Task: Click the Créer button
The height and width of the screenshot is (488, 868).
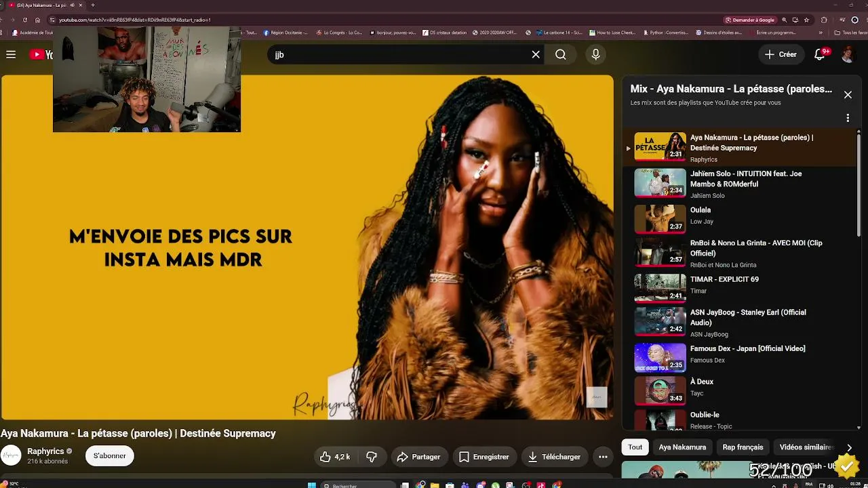Action: point(781,54)
